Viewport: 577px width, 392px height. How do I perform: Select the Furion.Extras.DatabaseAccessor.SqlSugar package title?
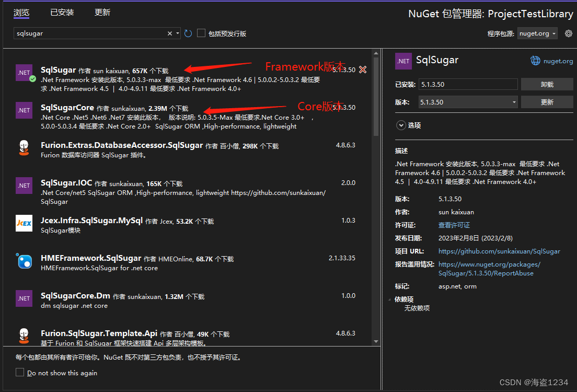point(122,145)
